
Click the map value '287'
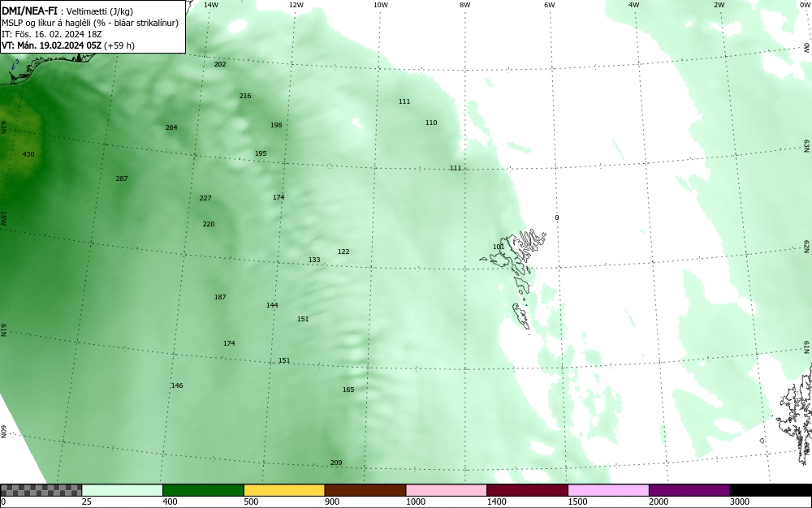[122, 179]
